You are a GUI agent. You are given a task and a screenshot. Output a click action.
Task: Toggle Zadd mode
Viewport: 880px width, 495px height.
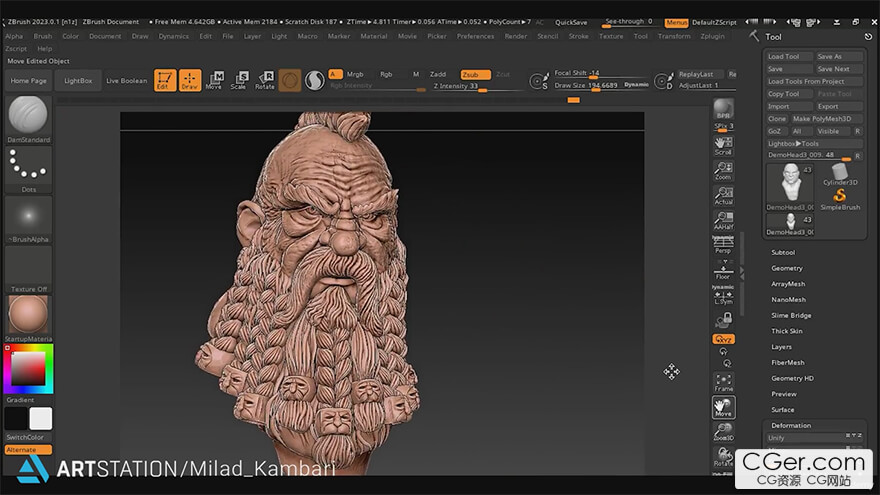coord(438,75)
